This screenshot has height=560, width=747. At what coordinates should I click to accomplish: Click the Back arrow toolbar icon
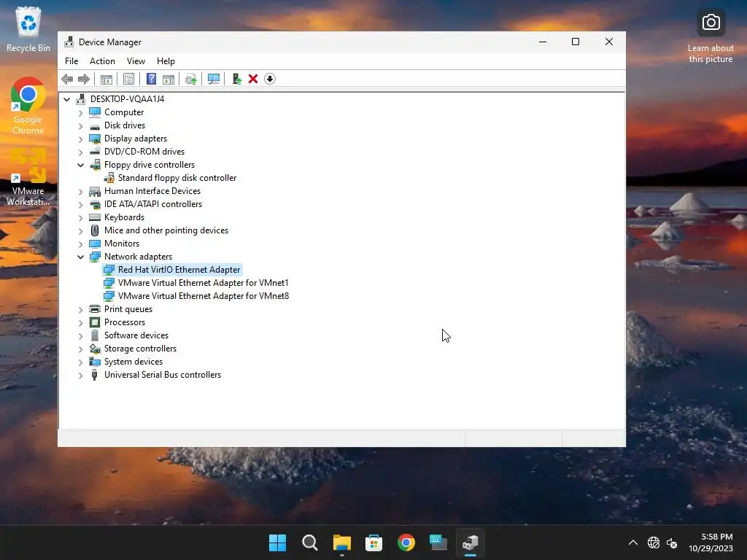tap(67, 79)
